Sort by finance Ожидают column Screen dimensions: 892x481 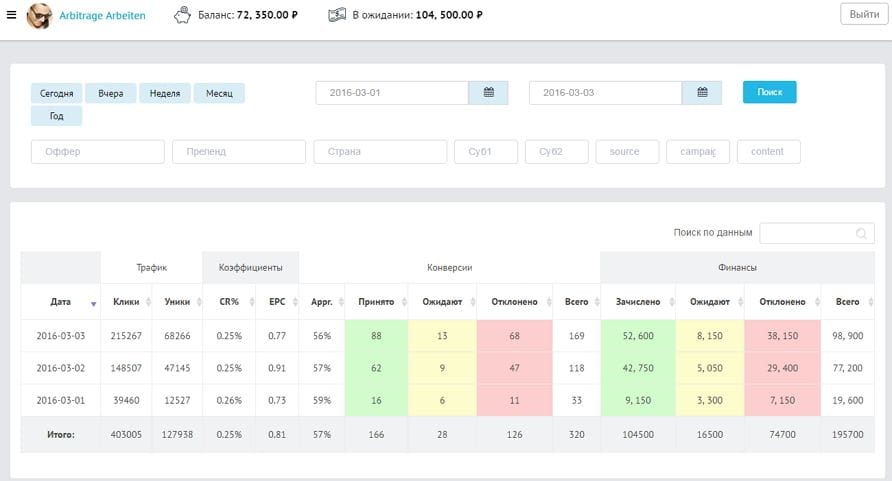tap(710, 302)
